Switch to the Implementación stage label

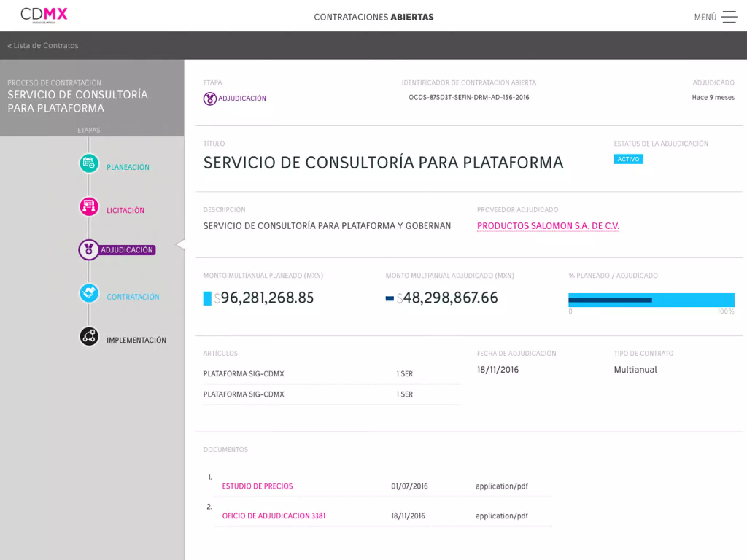136,340
